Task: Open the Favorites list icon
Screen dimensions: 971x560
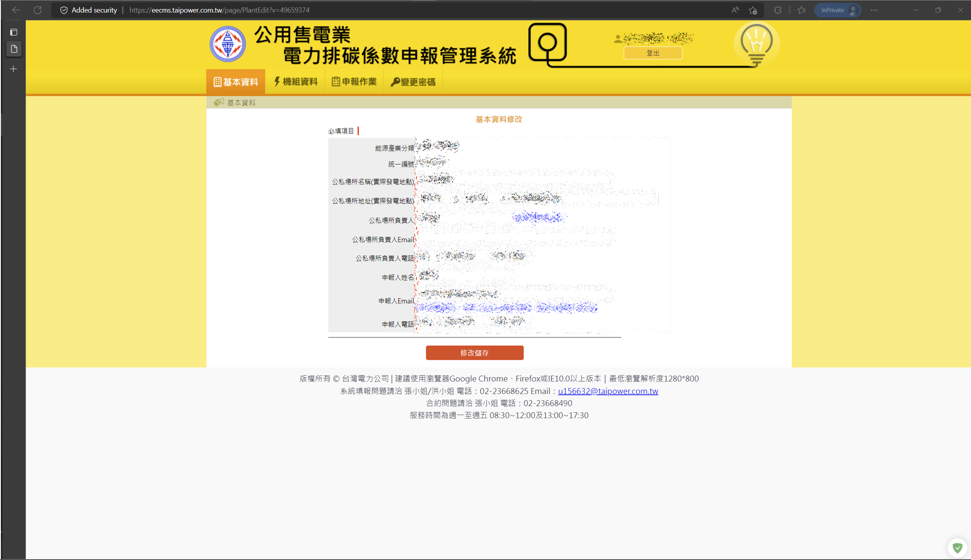Action: click(801, 10)
